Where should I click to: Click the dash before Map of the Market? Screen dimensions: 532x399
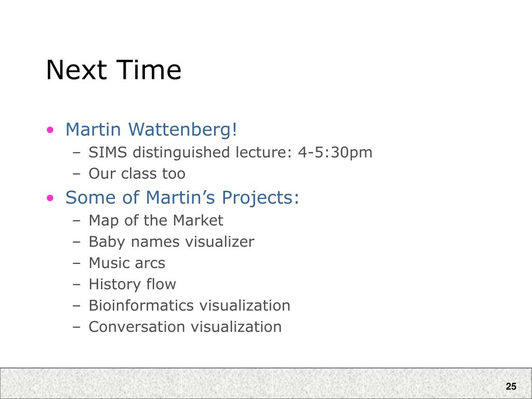77,221
